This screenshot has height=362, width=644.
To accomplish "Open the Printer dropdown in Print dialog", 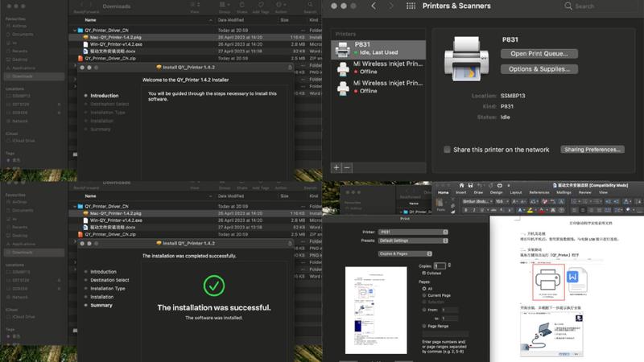I will [413, 232].
